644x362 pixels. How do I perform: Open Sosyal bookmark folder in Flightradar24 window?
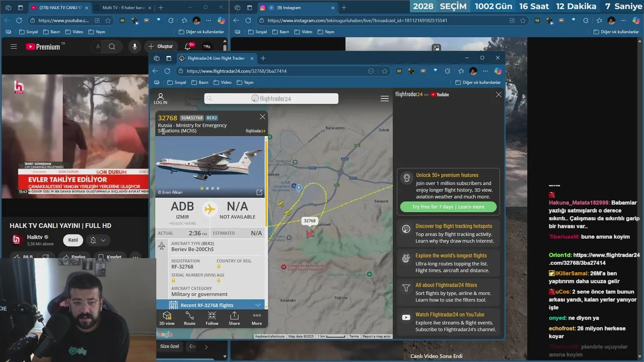pos(177,82)
